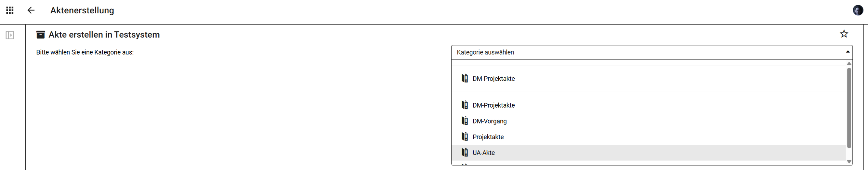868x170 pixels.
Task: Select DM-Projektakte listed directly above DM-Vorgang
Action: [494, 105]
